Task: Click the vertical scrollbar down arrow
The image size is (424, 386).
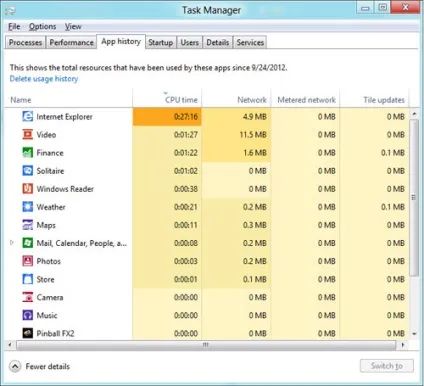Action: coord(414,334)
